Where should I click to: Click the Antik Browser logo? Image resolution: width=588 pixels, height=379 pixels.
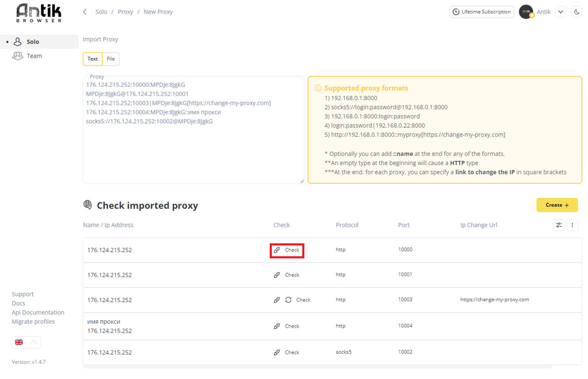(39, 13)
